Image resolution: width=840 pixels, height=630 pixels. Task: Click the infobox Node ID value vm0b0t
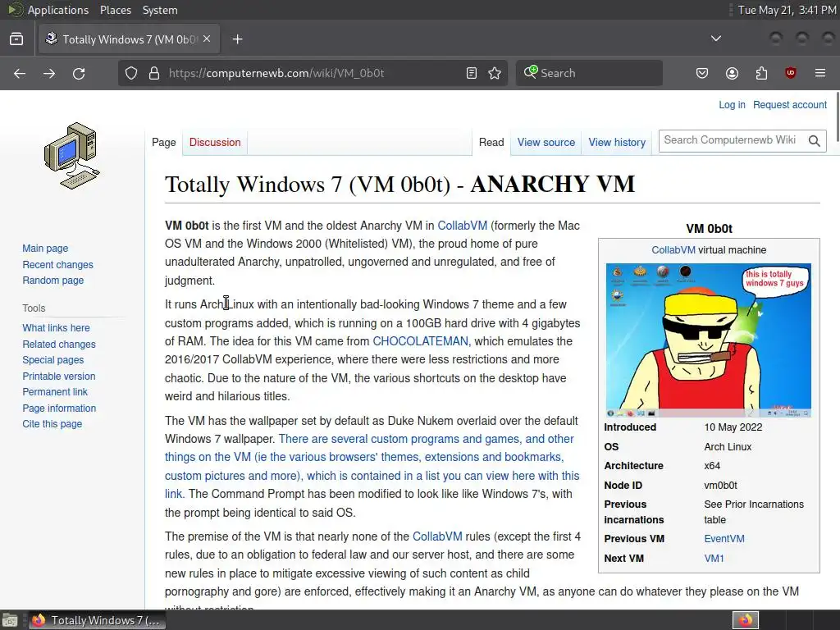[x=720, y=486]
